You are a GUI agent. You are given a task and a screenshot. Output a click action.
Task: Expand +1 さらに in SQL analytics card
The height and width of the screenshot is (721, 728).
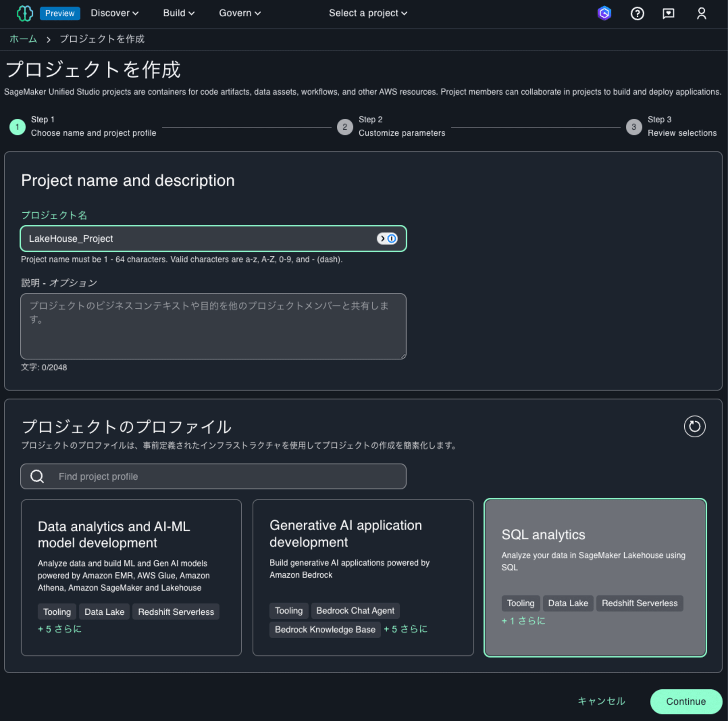[523, 621]
